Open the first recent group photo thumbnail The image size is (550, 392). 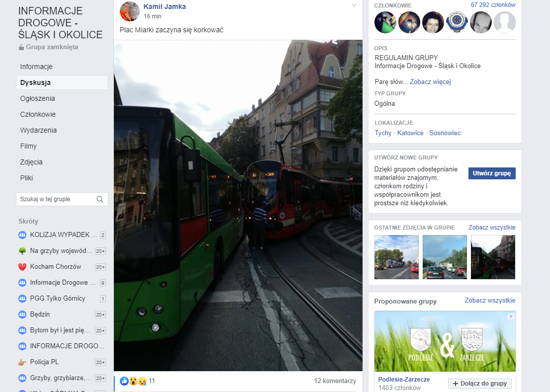[396, 257]
